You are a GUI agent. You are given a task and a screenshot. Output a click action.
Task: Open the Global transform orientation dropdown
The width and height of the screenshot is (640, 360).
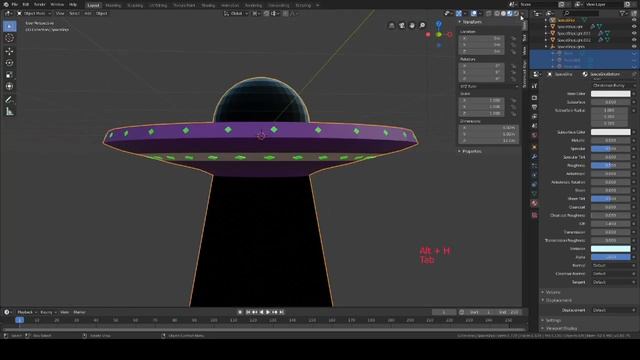point(236,13)
